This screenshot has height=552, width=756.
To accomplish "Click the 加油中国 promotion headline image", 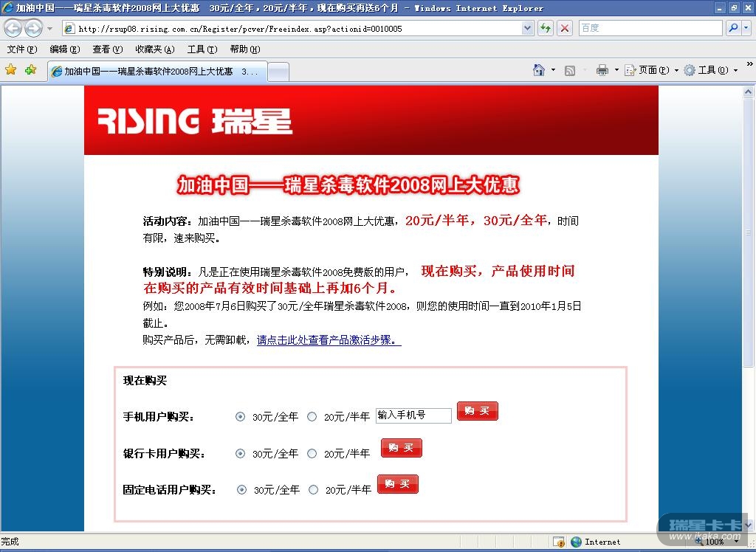I will coord(348,185).
